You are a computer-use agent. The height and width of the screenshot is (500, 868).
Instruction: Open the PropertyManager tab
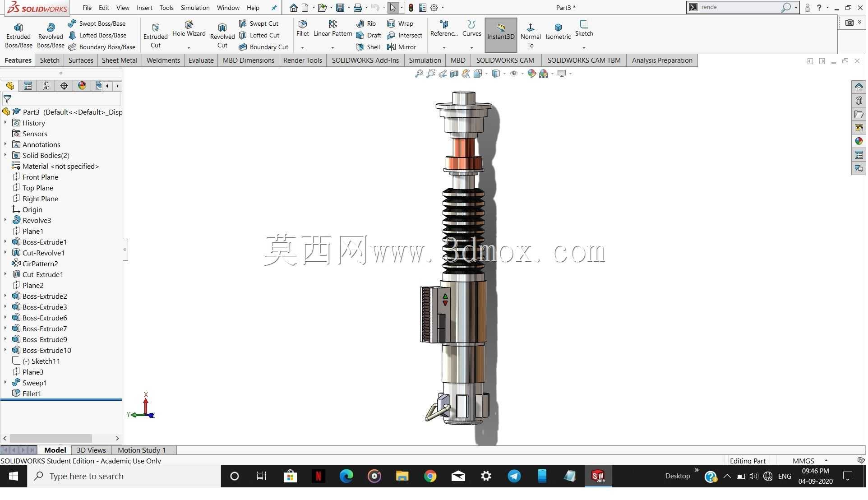tap(28, 86)
